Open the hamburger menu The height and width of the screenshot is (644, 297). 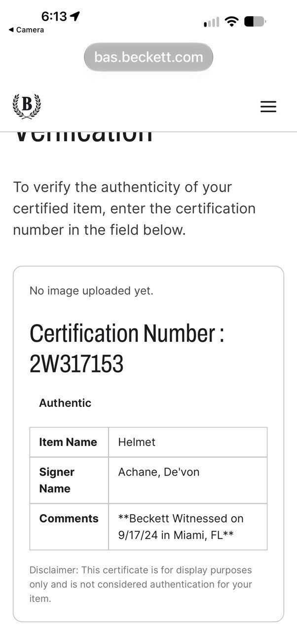pos(268,107)
